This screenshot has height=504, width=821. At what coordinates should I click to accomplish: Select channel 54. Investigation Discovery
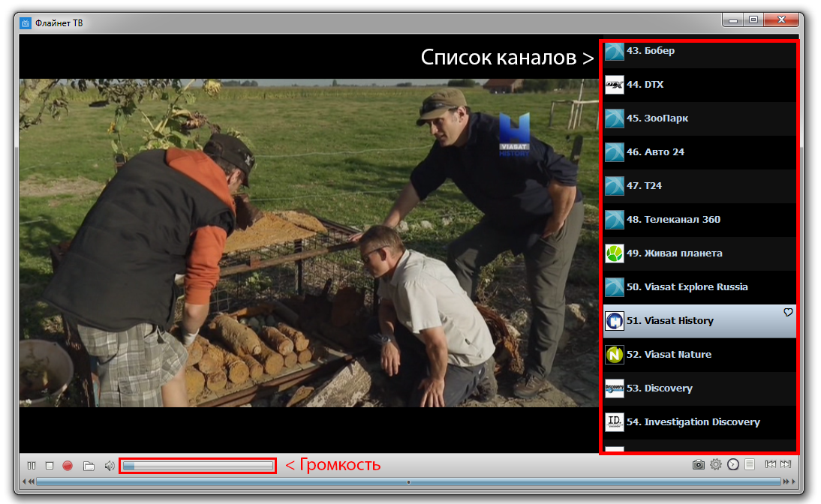coord(699,422)
